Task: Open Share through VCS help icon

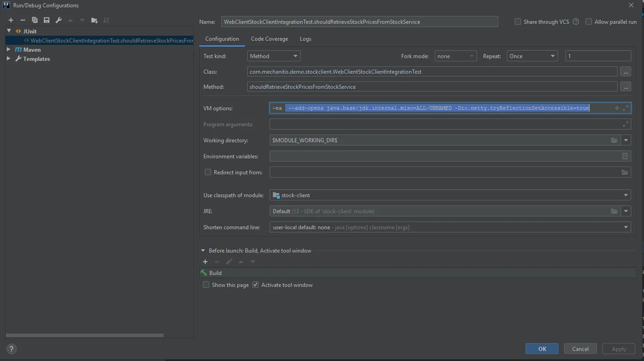Action: [x=576, y=22]
